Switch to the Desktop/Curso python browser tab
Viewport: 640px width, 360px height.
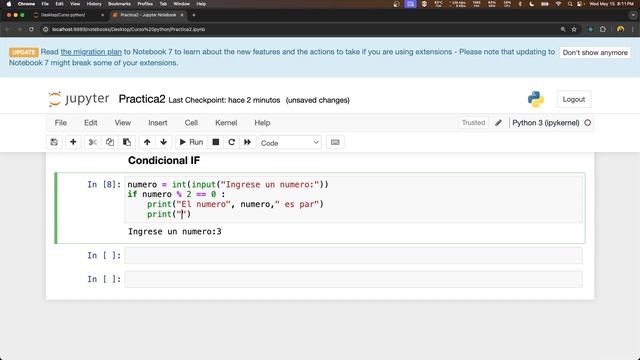(68, 15)
